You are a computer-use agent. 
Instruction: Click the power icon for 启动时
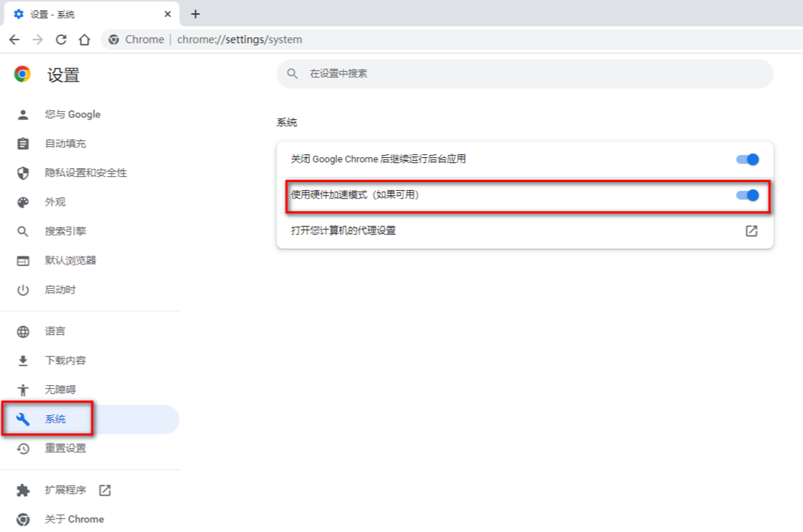23,290
